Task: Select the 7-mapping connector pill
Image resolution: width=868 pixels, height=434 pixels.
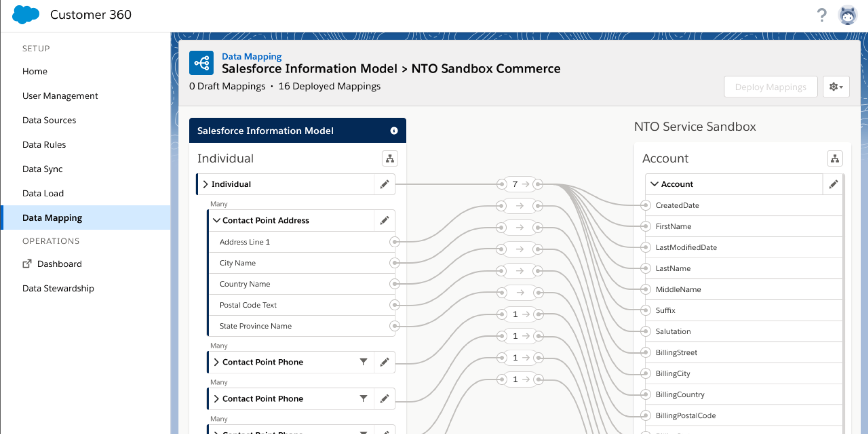Action: (x=519, y=184)
